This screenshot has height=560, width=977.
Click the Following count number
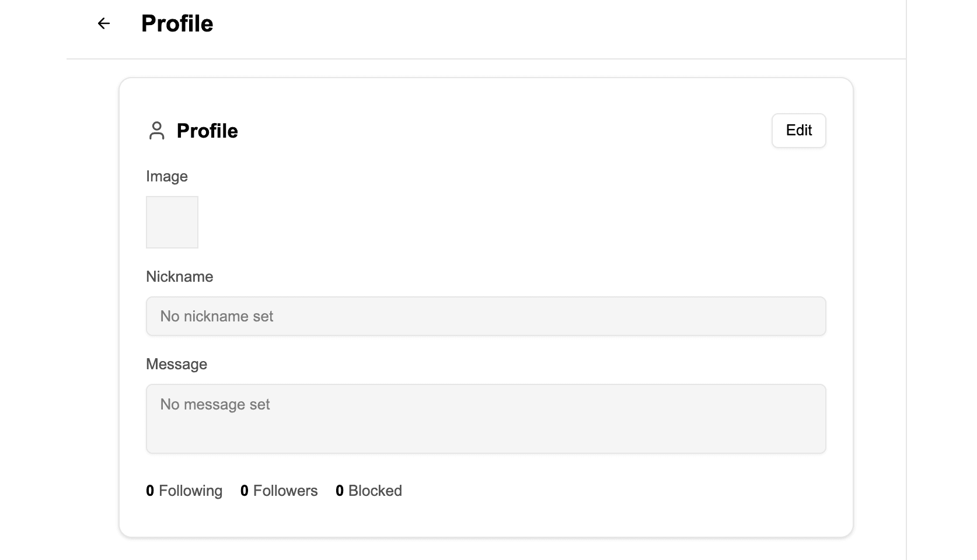150,491
